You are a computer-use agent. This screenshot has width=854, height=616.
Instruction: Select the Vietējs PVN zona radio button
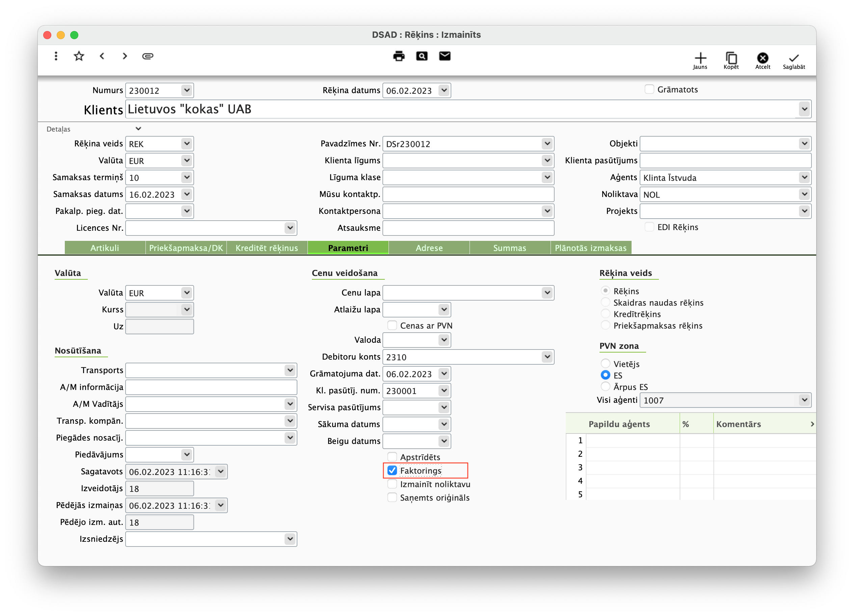(605, 364)
